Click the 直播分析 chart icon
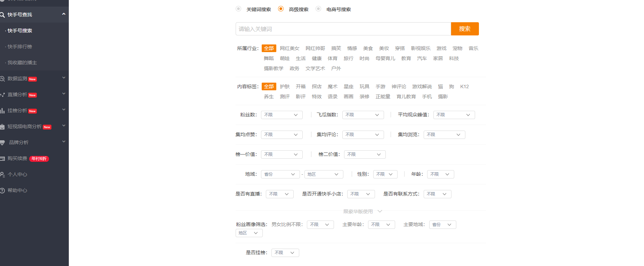Screen dimensions: 644x266 (2, 95)
